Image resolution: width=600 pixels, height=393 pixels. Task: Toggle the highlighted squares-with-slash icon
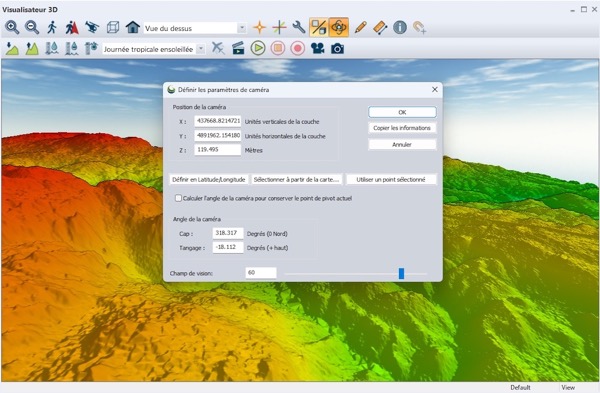pyautogui.click(x=319, y=28)
